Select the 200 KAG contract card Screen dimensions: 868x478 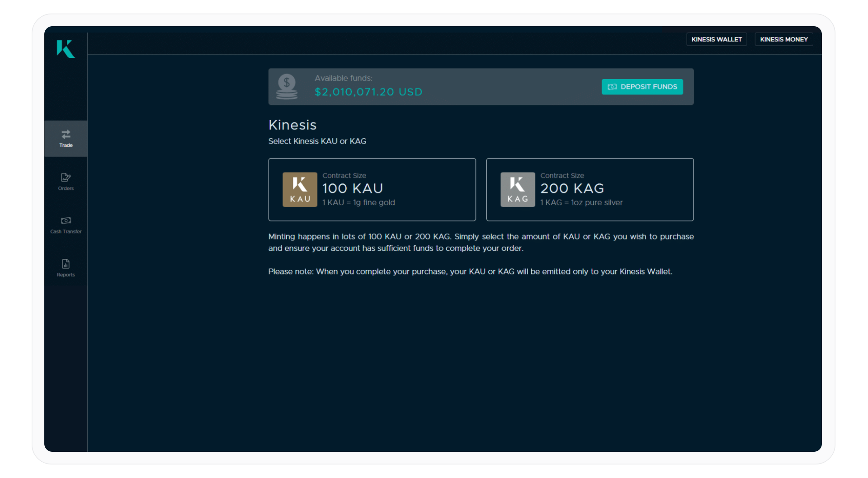(x=590, y=189)
